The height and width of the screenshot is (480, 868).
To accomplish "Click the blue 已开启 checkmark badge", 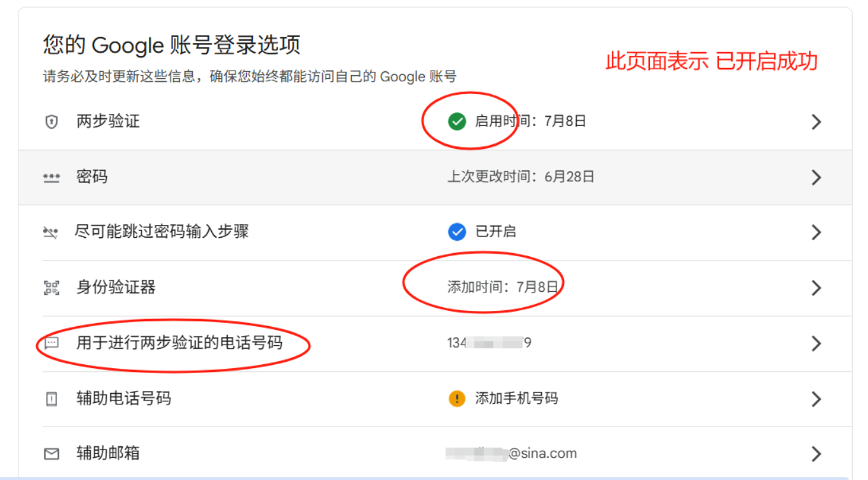I will pos(457,232).
